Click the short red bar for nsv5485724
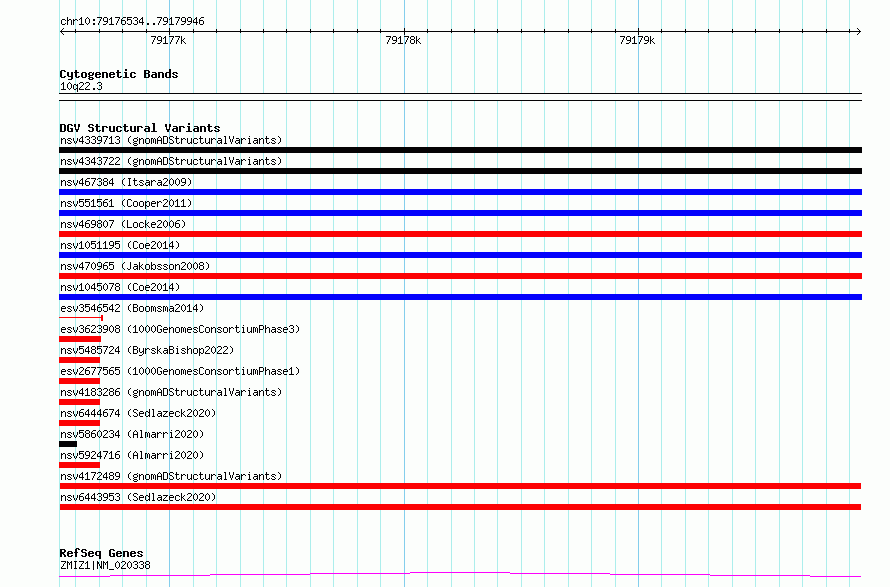Image resolution: width=890 pixels, height=587 pixels. pos(79,360)
